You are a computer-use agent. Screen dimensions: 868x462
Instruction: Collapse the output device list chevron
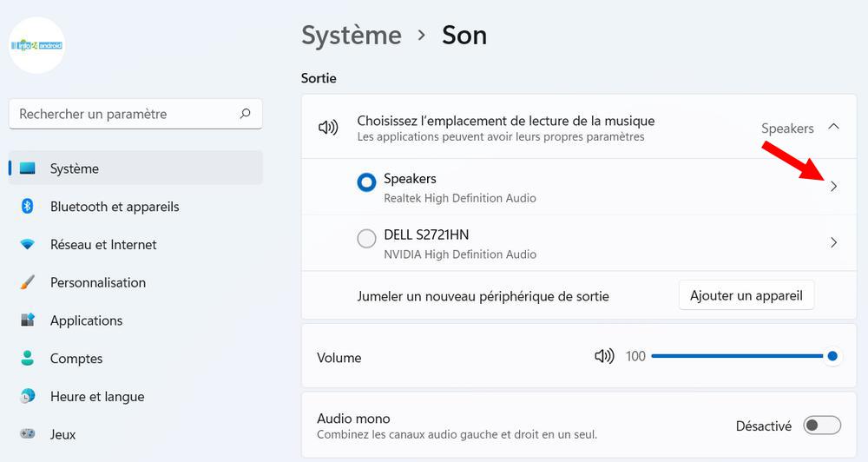[833, 127]
